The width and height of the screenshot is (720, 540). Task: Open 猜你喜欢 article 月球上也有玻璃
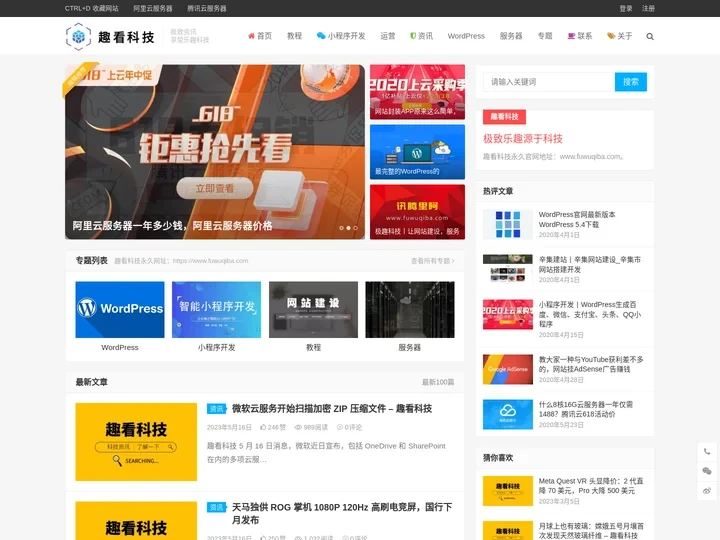[x=591, y=531]
